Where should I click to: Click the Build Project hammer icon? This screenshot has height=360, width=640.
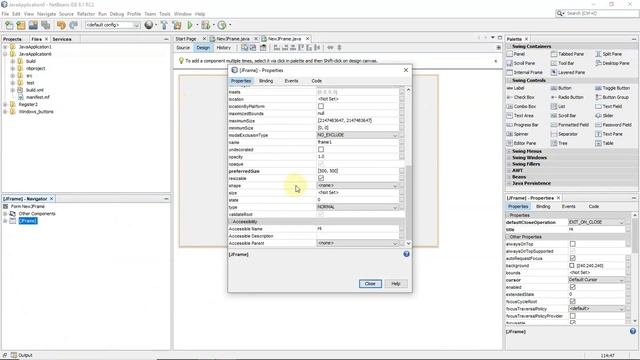(x=164, y=25)
